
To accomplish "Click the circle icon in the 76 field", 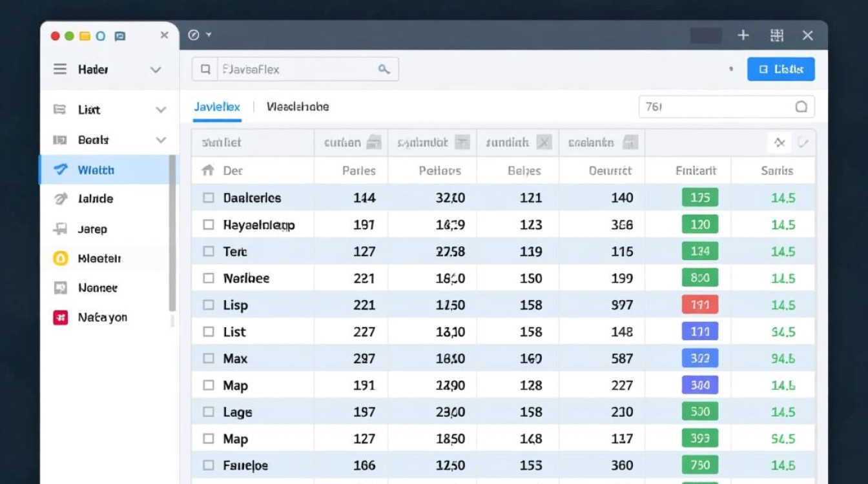I will click(801, 107).
